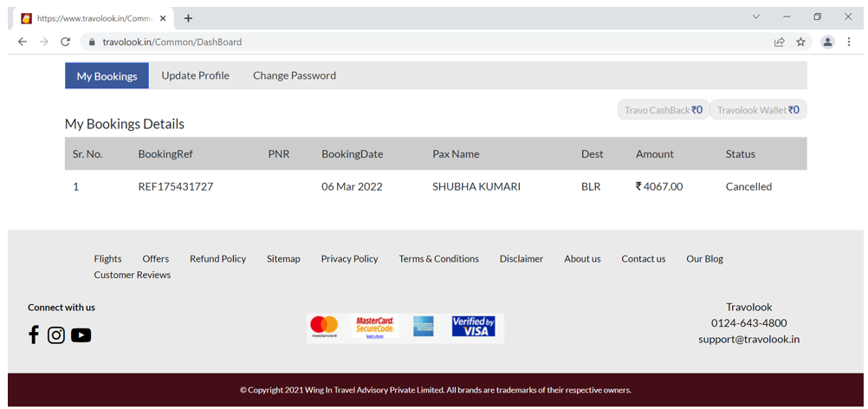Open new tab with plus icon
Image resolution: width=868 pixels, height=409 pixels.
click(x=188, y=18)
